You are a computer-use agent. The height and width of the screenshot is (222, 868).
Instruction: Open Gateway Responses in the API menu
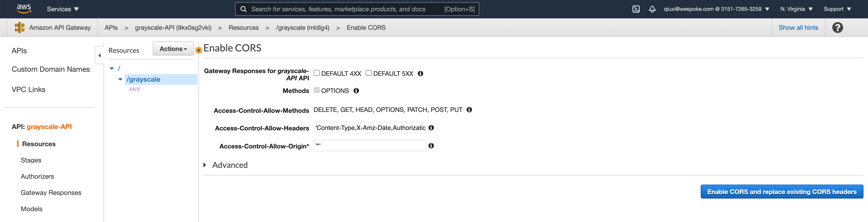pyautogui.click(x=51, y=193)
